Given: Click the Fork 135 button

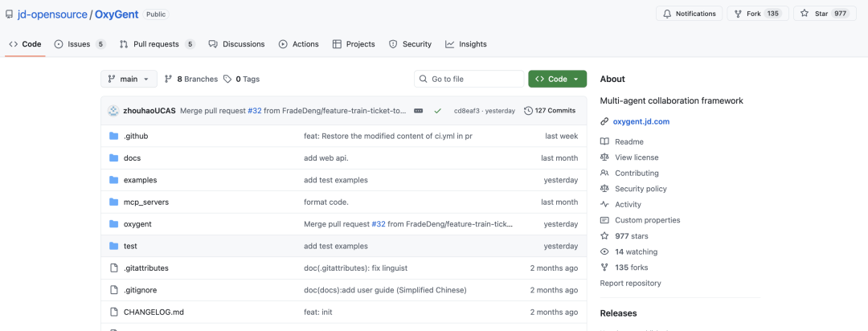Looking at the screenshot, I should (x=758, y=14).
